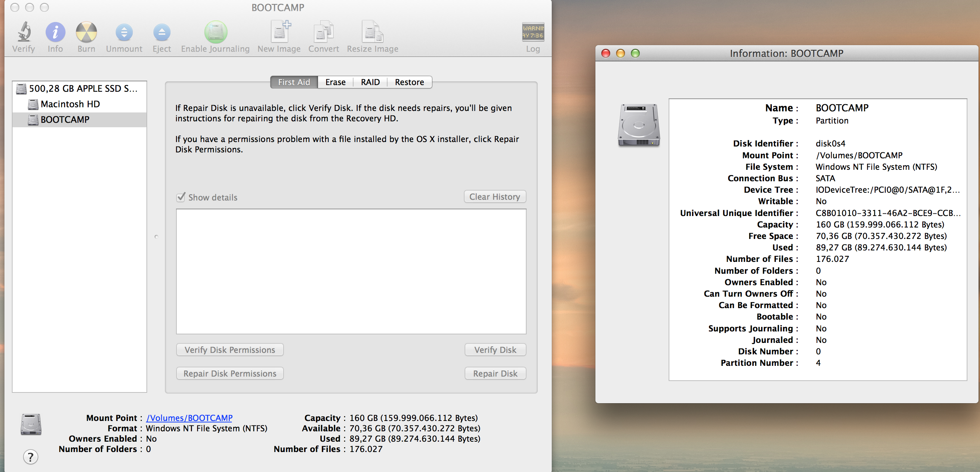Create a New Image from toolbar
The width and height of the screenshot is (980, 472).
click(x=280, y=32)
